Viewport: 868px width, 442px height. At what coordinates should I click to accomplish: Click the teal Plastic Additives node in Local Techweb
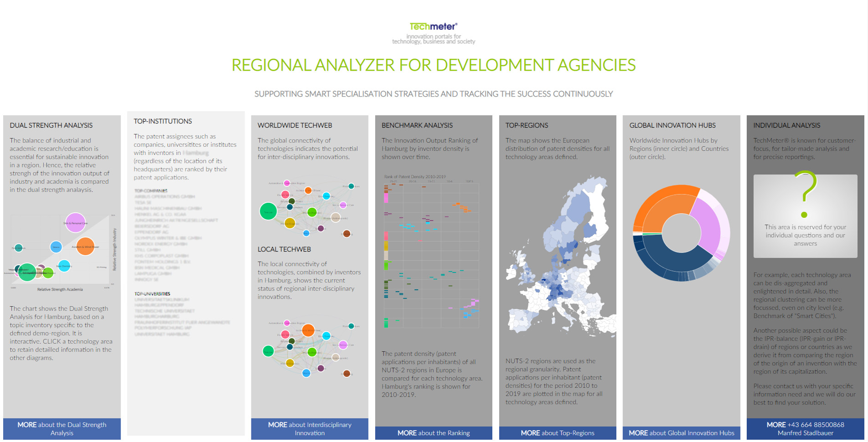coord(351,326)
